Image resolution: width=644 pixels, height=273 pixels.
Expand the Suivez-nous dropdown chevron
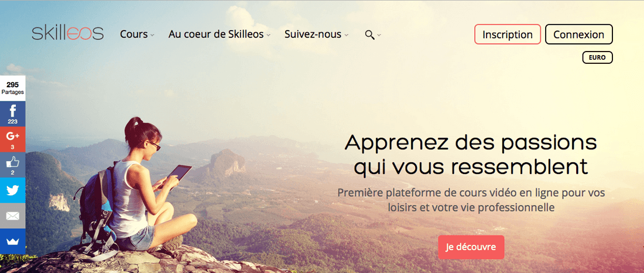click(x=346, y=35)
